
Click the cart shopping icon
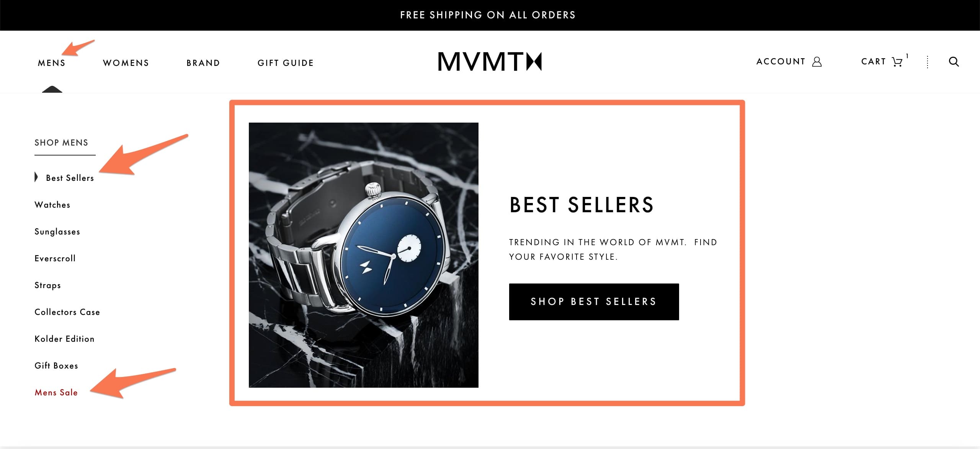point(897,62)
